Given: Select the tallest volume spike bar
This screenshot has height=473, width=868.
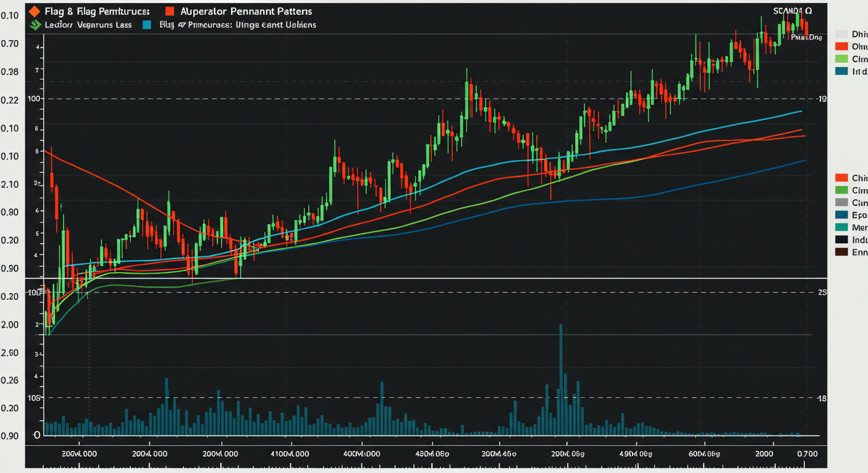Looking at the screenshot, I should click(561, 379).
